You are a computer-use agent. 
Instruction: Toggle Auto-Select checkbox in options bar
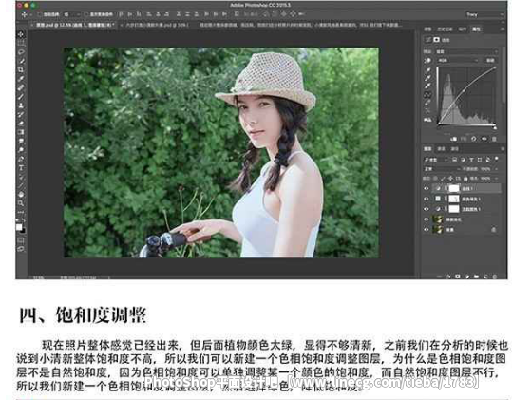(40, 14)
